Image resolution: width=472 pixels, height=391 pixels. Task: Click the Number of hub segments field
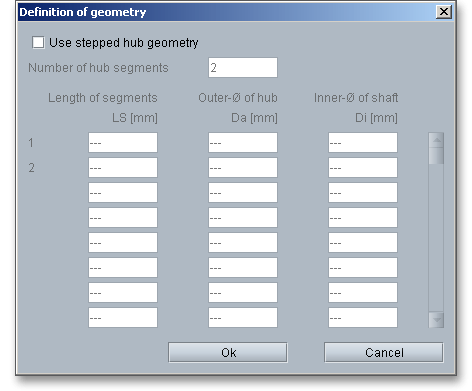(243, 68)
